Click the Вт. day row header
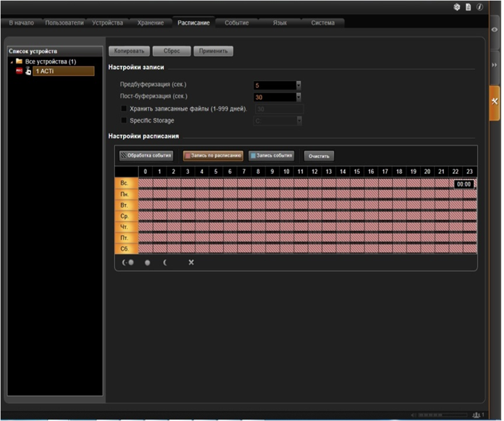504x421 pixels. (126, 205)
